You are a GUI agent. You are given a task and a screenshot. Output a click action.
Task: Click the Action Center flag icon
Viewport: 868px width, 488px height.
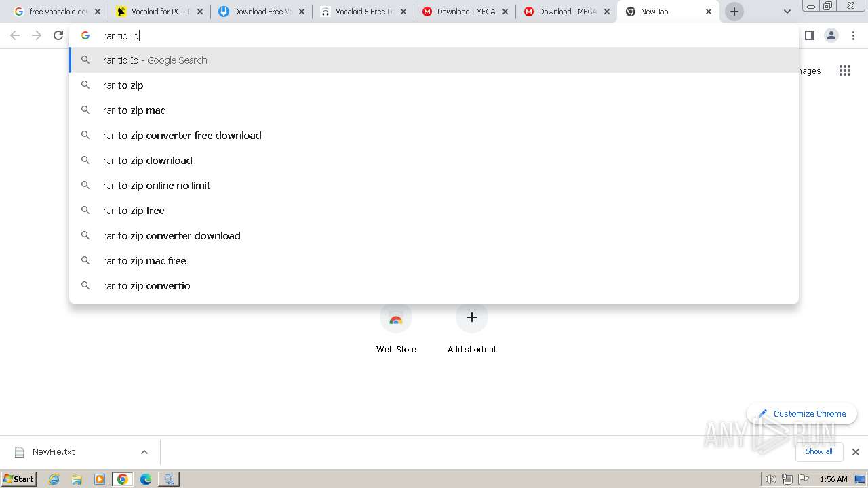tap(804, 479)
